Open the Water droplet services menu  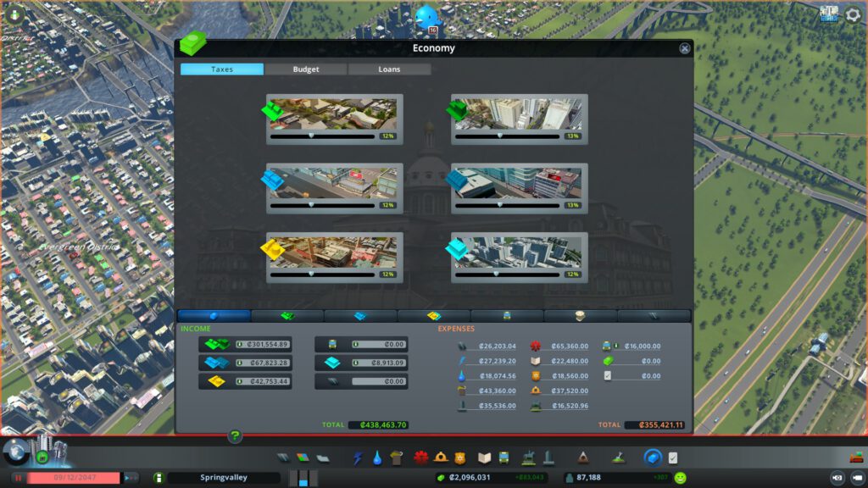point(377,458)
